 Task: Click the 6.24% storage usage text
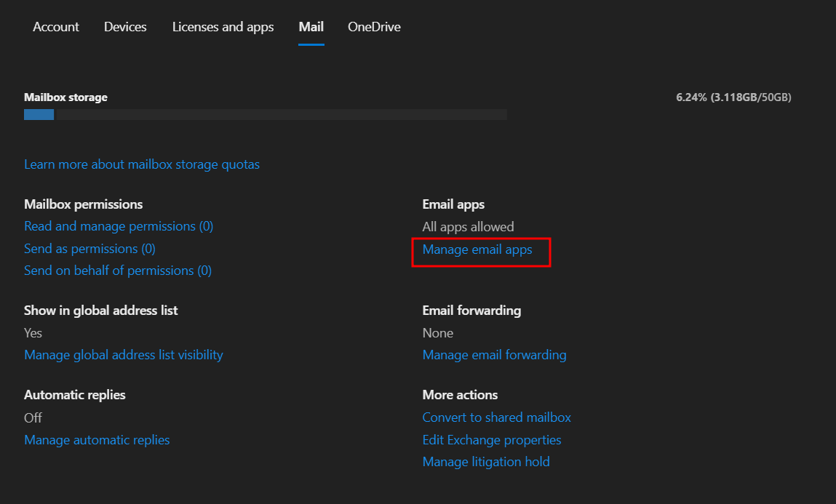[733, 97]
